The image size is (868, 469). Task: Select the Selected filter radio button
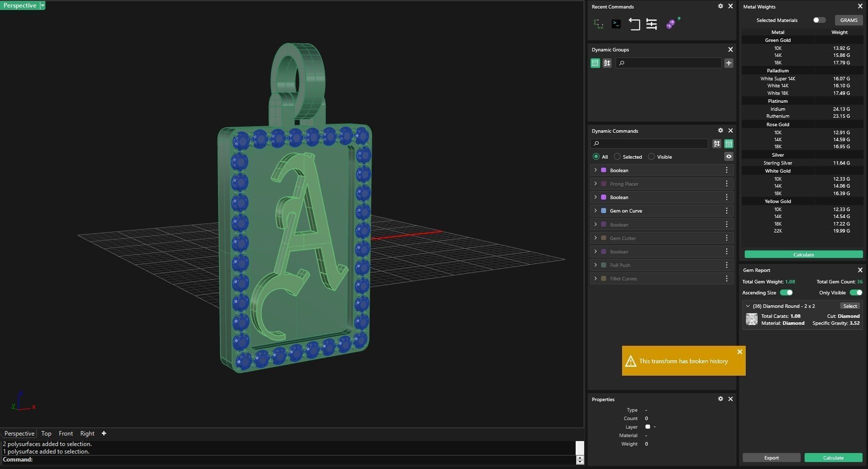(617, 157)
